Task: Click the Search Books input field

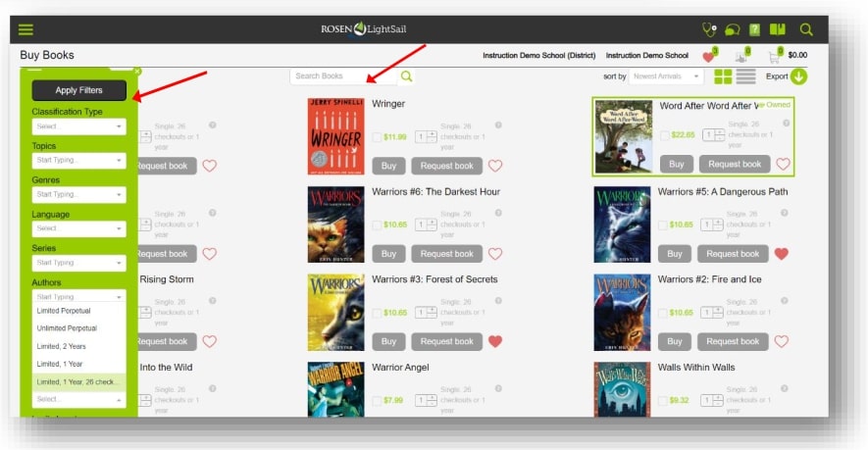Action: [343, 75]
